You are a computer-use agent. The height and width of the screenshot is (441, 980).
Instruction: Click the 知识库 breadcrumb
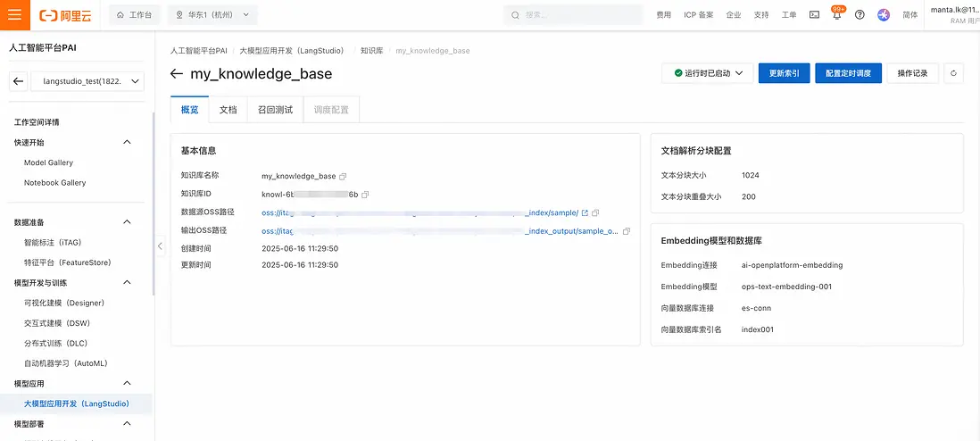372,50
